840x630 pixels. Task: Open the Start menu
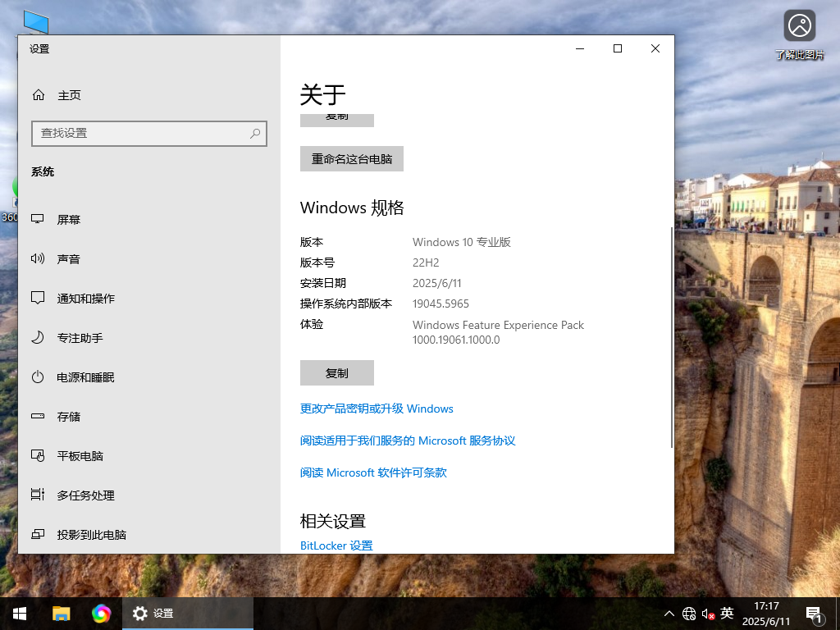pos(19,613)
